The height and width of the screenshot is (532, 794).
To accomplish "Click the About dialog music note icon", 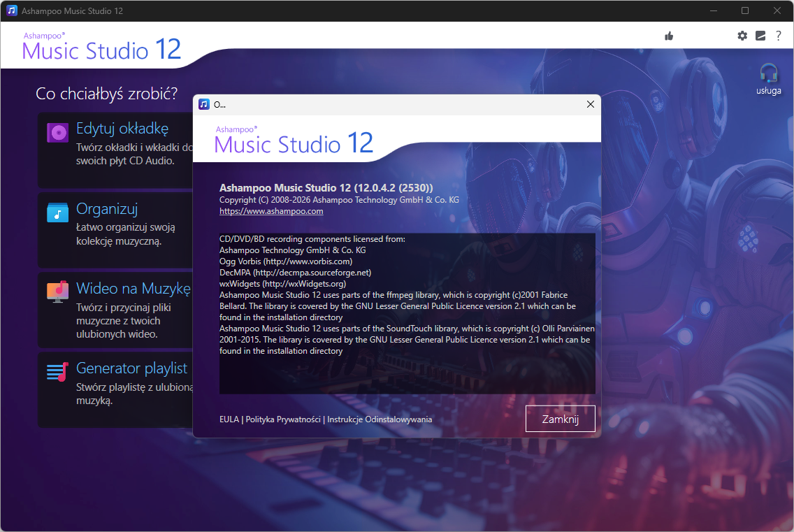I will click(204, 104).
